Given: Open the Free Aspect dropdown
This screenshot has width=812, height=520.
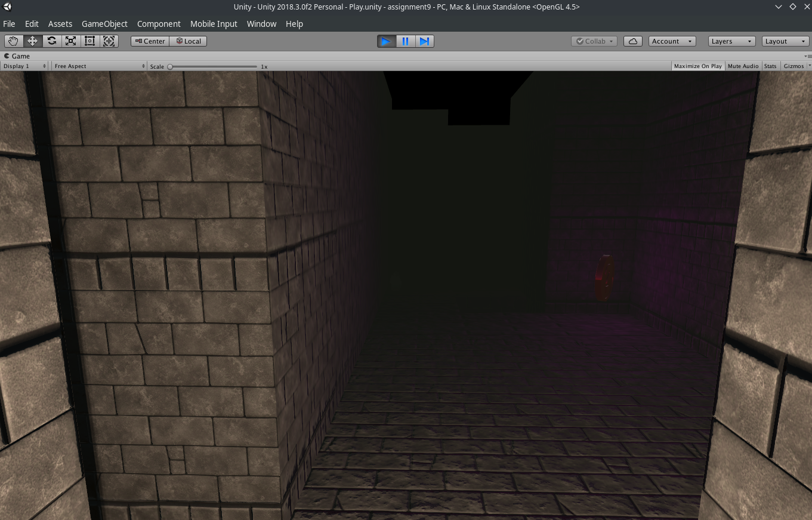Looking at the screenshot, I should point(99,66).
